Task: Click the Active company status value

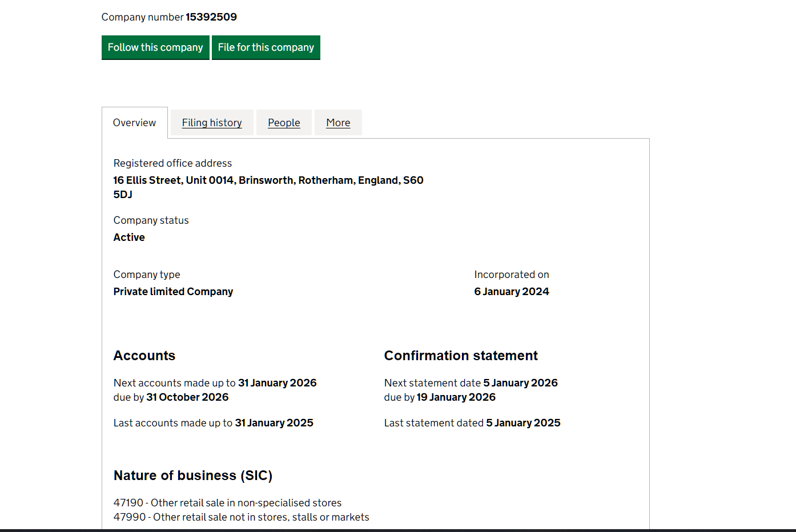Action: pyautogui.click(x=129, y=237)
